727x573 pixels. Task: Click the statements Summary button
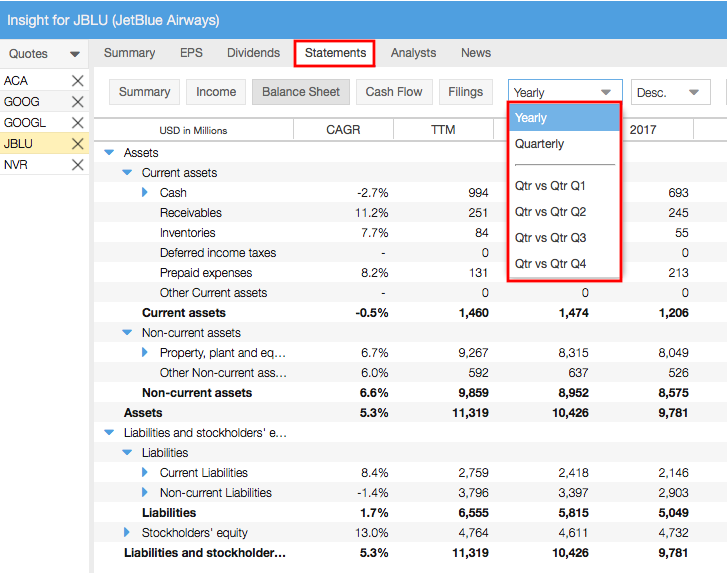point(144,92)
